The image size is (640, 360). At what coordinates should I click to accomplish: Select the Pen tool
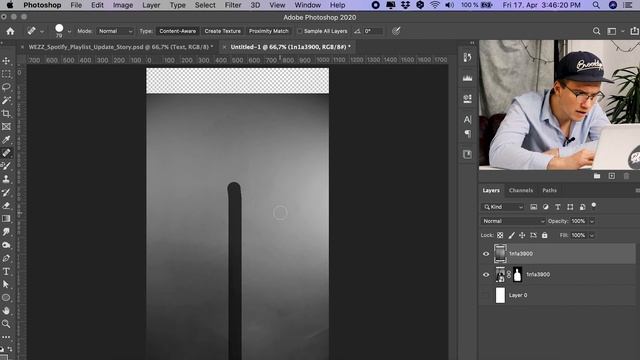[x=6, y=258]
